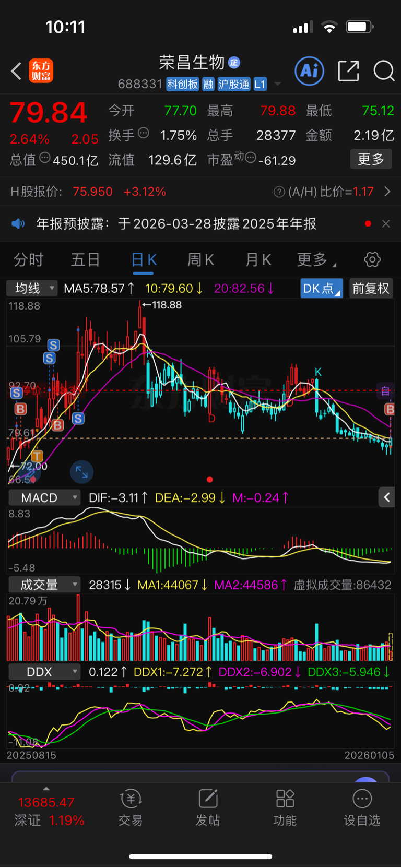Tap the announcement speaker icon
The width and height of the screenshot is (401, 868).
[x=18, y=224]
